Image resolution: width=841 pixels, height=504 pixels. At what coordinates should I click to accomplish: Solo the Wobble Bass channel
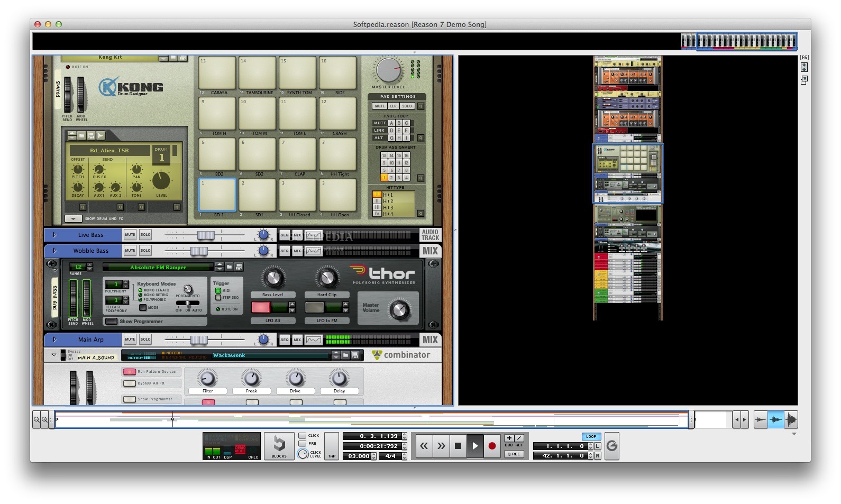tap(145, 251)
